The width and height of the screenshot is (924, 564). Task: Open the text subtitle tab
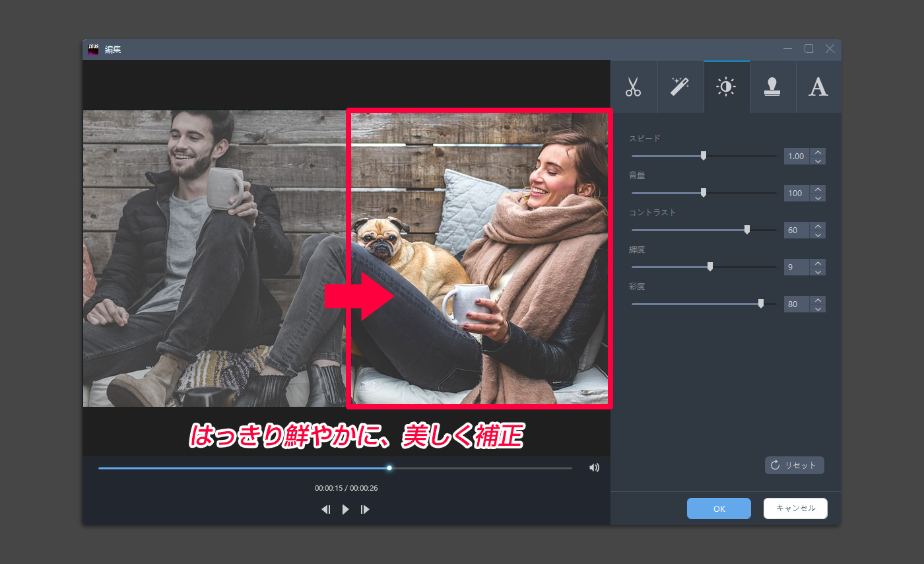tap(818, 87)
